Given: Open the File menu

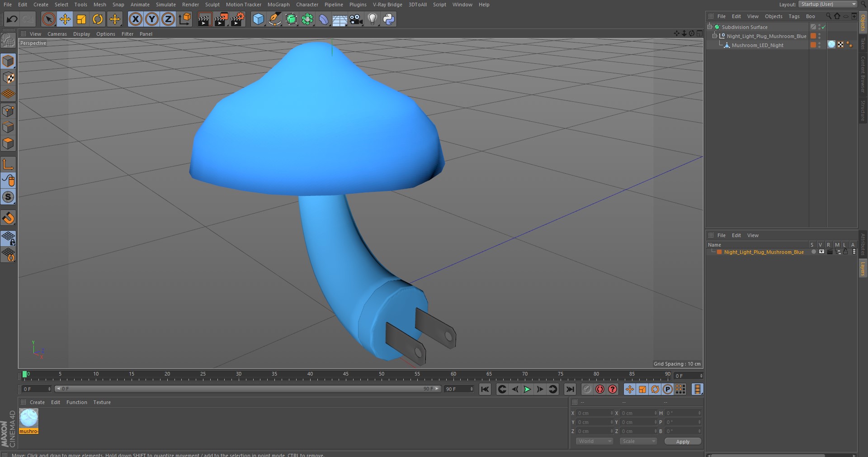Looking at the screenshot, I should click(x=8, y=5).
